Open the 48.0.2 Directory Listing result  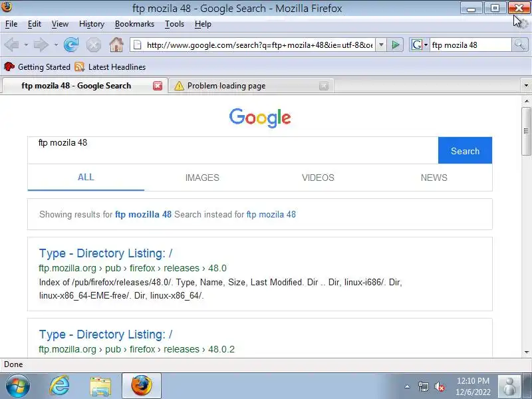106,334
